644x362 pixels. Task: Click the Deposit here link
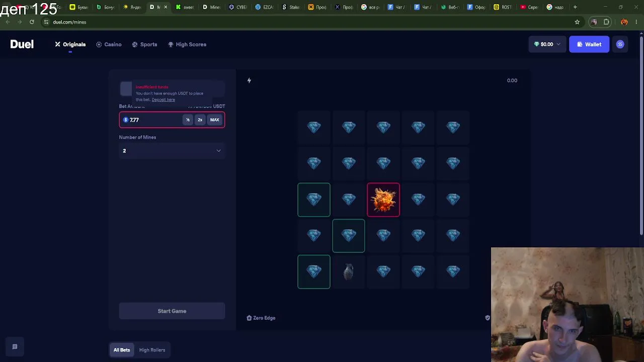[163, 100]
